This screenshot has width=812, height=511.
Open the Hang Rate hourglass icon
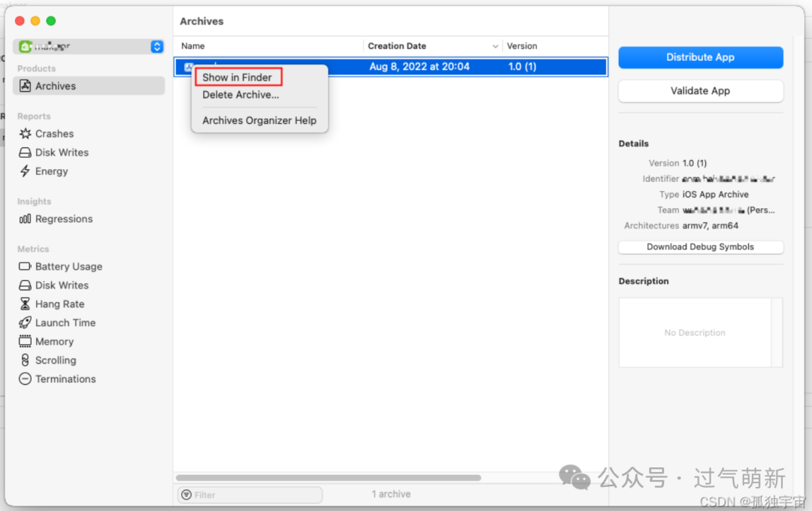click(x=25, y=304)
